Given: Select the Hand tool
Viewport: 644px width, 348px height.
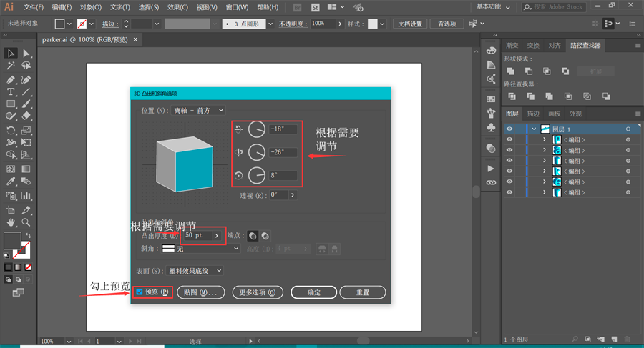Looking at the screenshot, I should coord(11,222).
